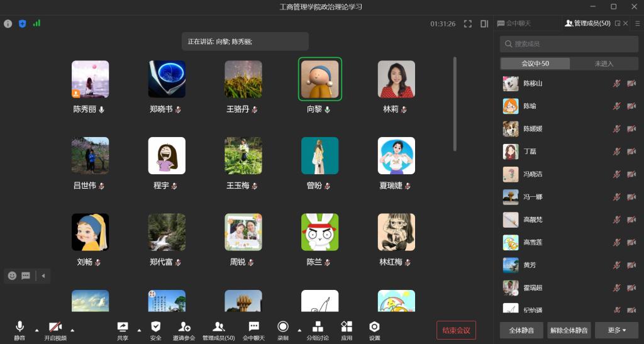Open the Apps (应用) icon
644x344 pixels.
(x=347, y=327)
